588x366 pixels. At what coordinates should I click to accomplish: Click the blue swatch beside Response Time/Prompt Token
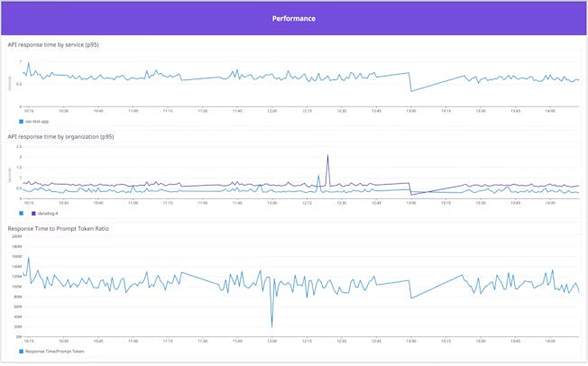coord(21,351)
